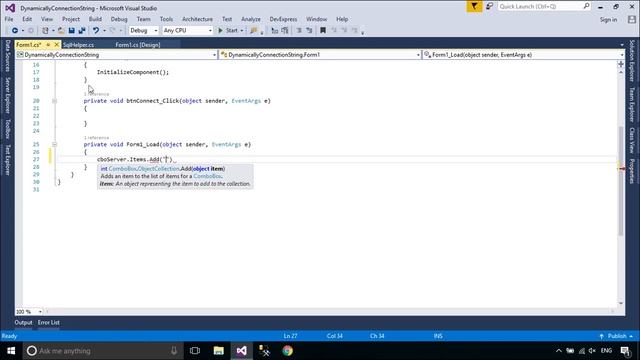Open the Toolbox side tab
Screen dimensions: 640x360
pos(7,129)
